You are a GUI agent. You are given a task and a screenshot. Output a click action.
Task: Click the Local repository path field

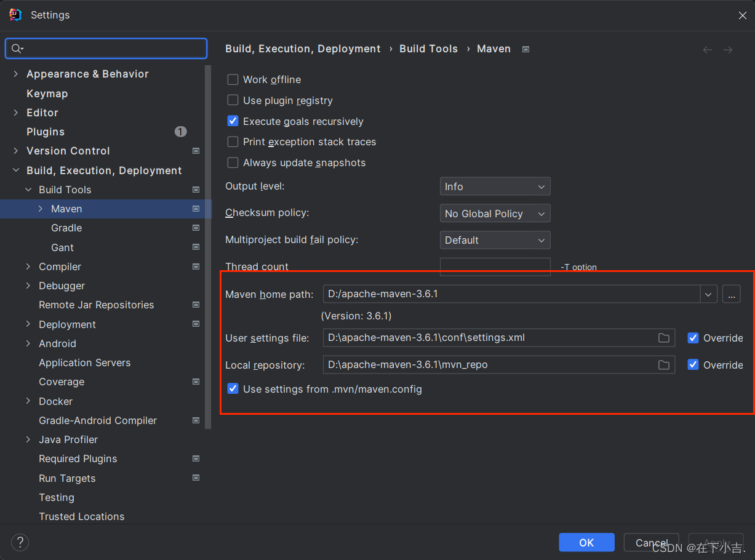click(499, 365)
